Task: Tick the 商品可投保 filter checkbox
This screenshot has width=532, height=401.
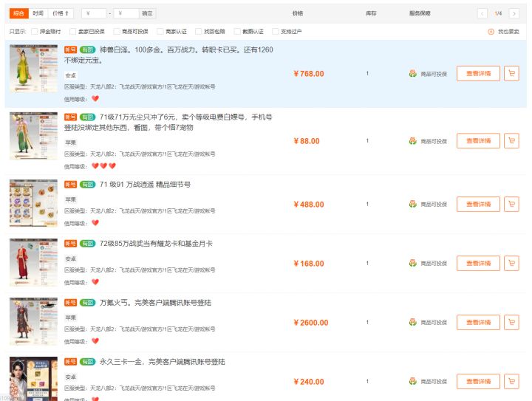Action: coord(117,32)
